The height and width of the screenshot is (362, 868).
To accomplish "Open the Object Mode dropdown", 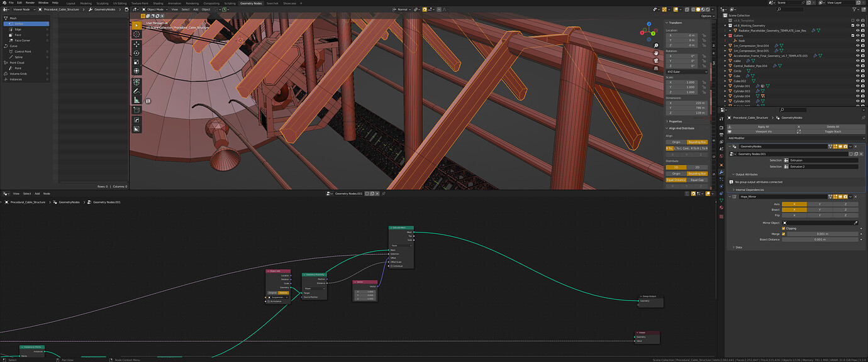I will (x=155, y=9).
